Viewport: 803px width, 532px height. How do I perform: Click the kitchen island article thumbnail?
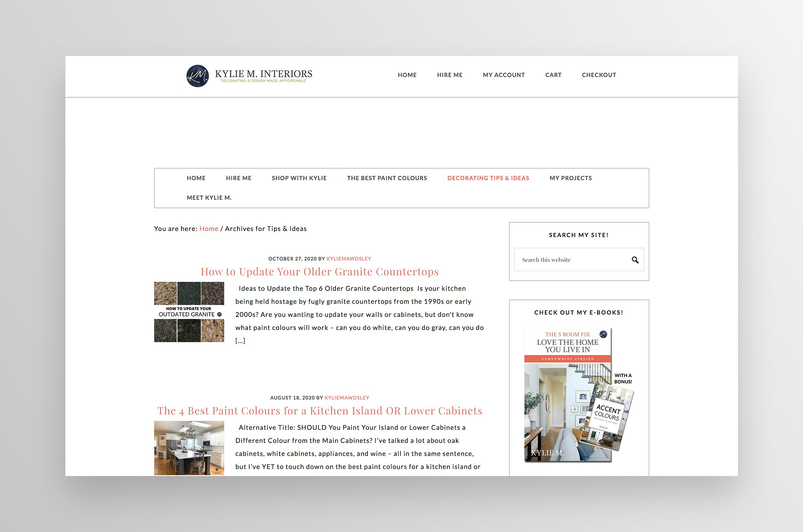pyautogui.click(x=189, y=448)
